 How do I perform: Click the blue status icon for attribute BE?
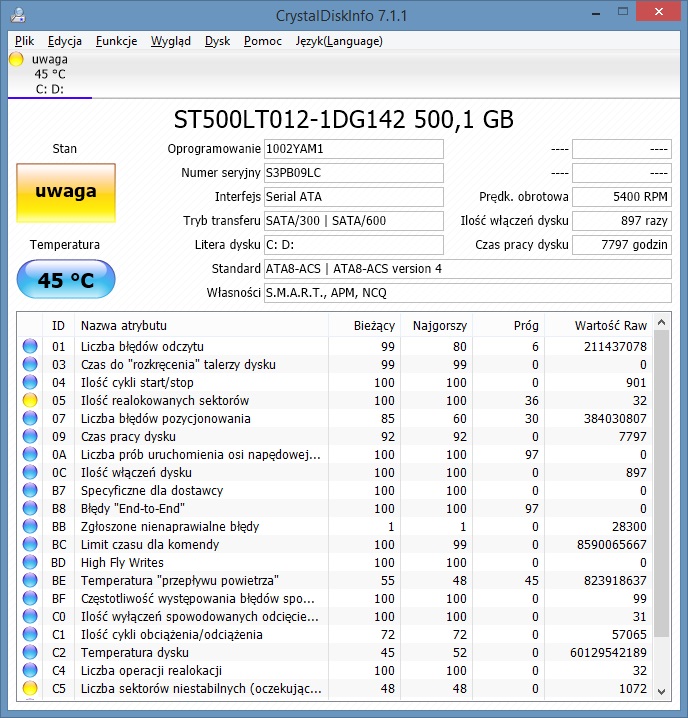coord(30,580)
